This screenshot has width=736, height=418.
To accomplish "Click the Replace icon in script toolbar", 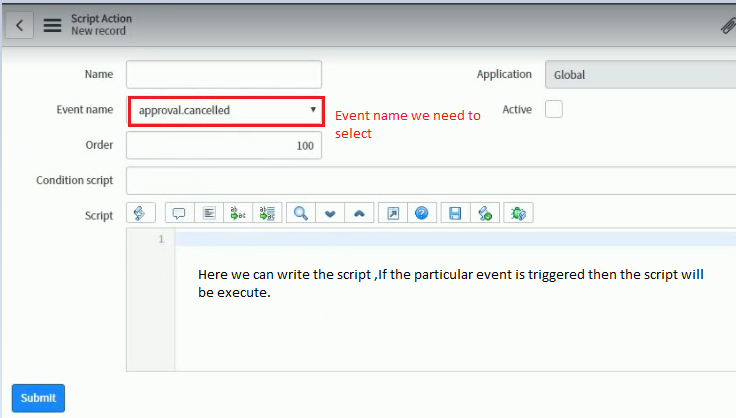I will 238,213.
